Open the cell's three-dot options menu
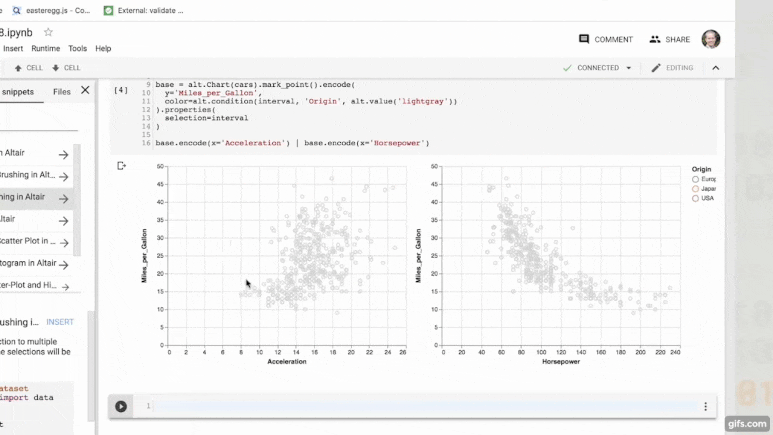 (705, 407)
